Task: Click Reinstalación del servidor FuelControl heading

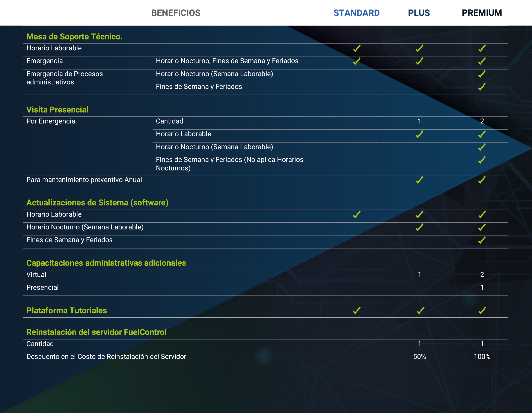Action: [x=96, y=332]
